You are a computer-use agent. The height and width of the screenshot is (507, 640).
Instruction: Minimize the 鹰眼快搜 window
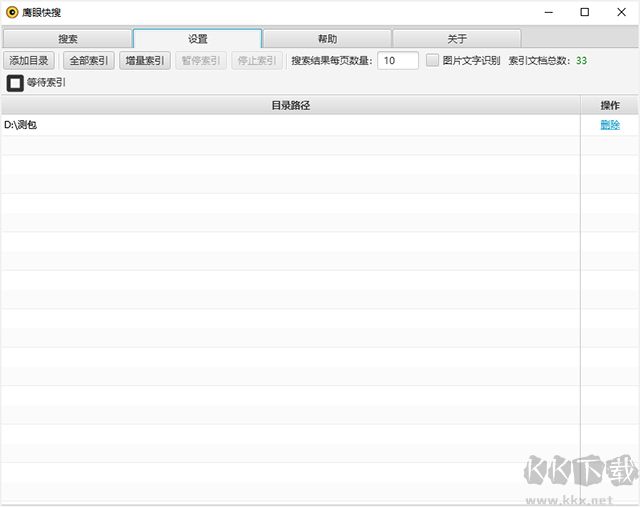pos(548,12)
